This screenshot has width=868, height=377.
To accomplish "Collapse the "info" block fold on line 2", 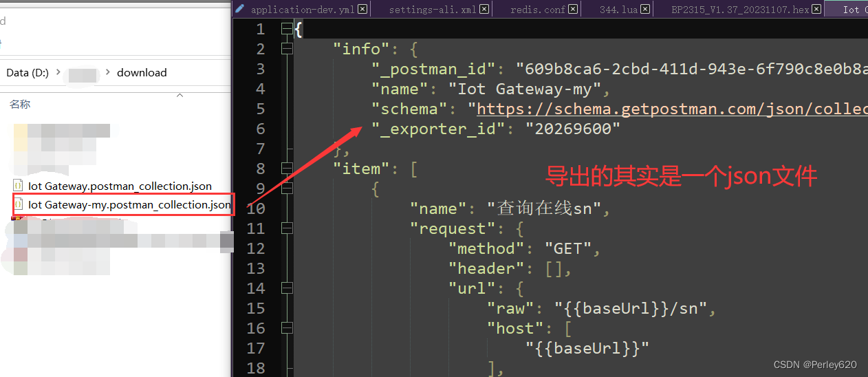I will pyautogui.click(x=287, y=49).
